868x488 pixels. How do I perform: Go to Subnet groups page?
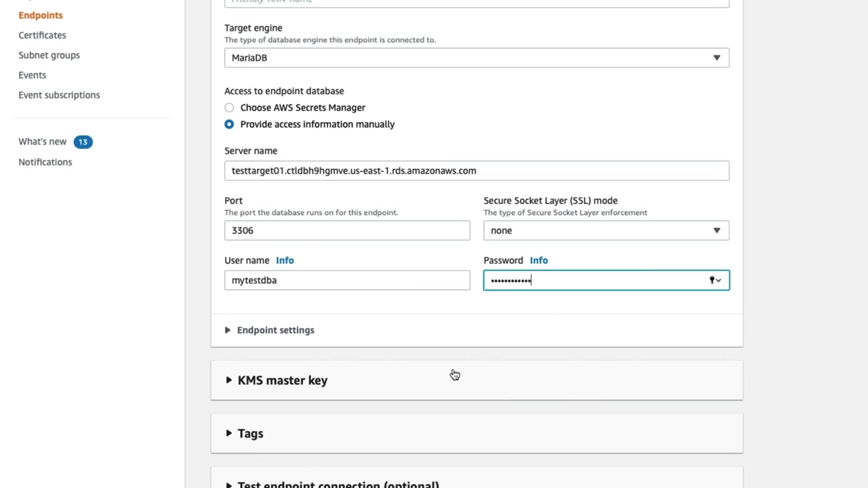pyautogui.click(x=49, y=55)
